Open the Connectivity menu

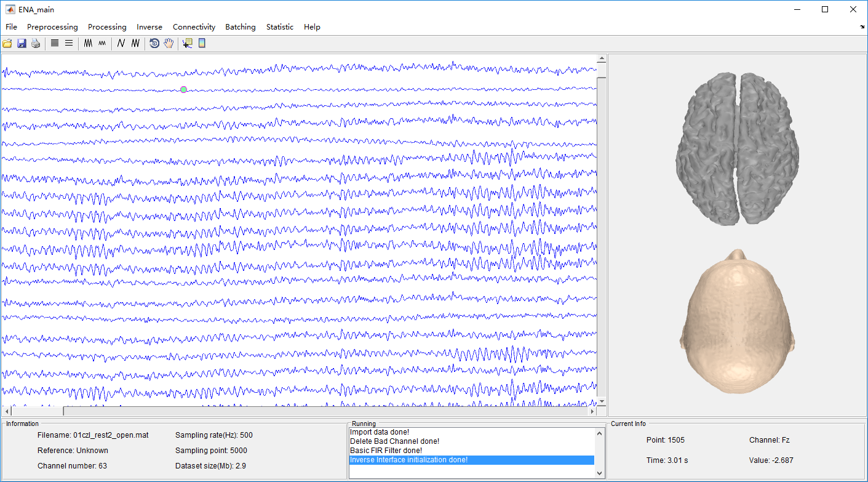(x=194, y=27)
